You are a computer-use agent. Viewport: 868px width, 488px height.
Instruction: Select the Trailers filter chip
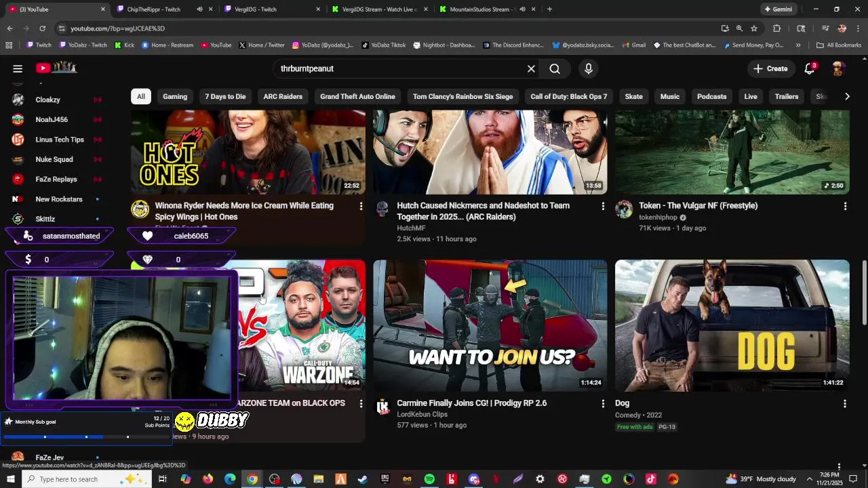[x=787, y=96]
